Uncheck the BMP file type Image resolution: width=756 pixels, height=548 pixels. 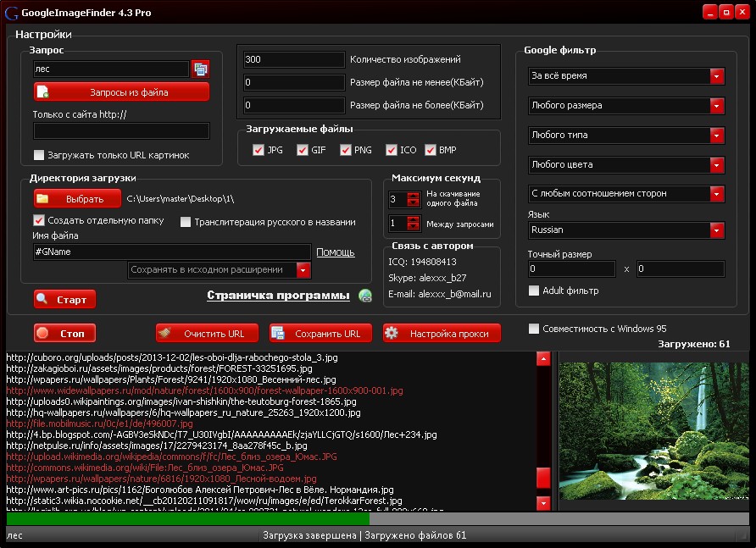(x=430, y=150)
